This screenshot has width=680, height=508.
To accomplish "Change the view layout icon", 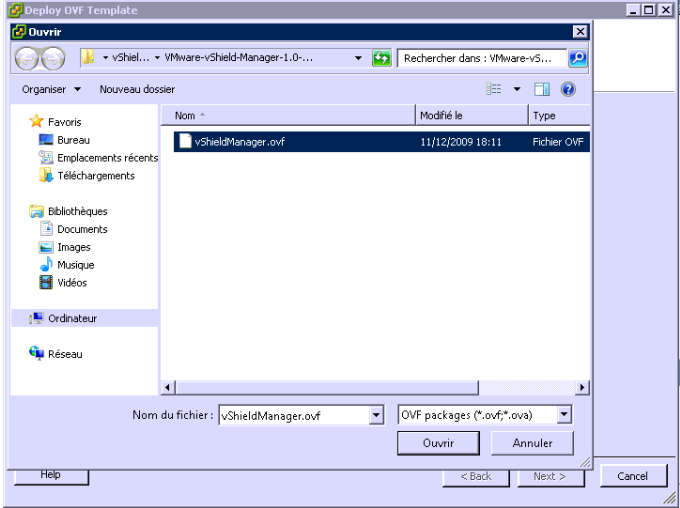I will pyautogui.click(x=494, y=90).
